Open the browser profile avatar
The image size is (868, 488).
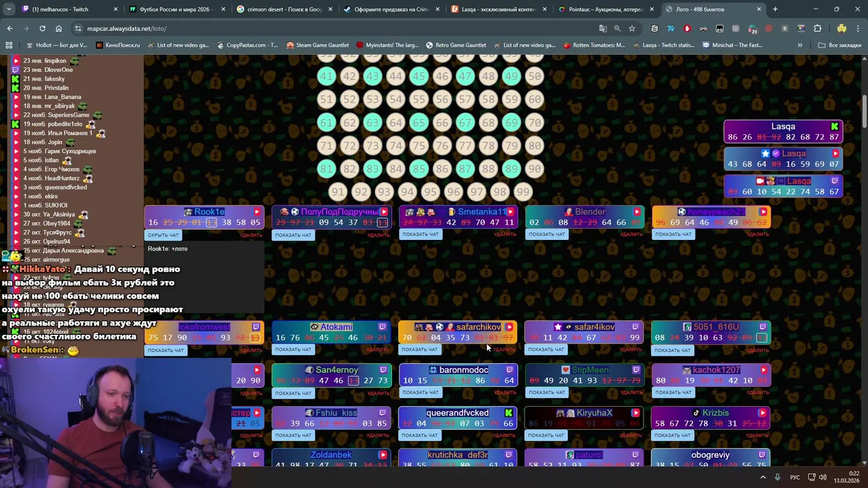click(x=842, y=28)
